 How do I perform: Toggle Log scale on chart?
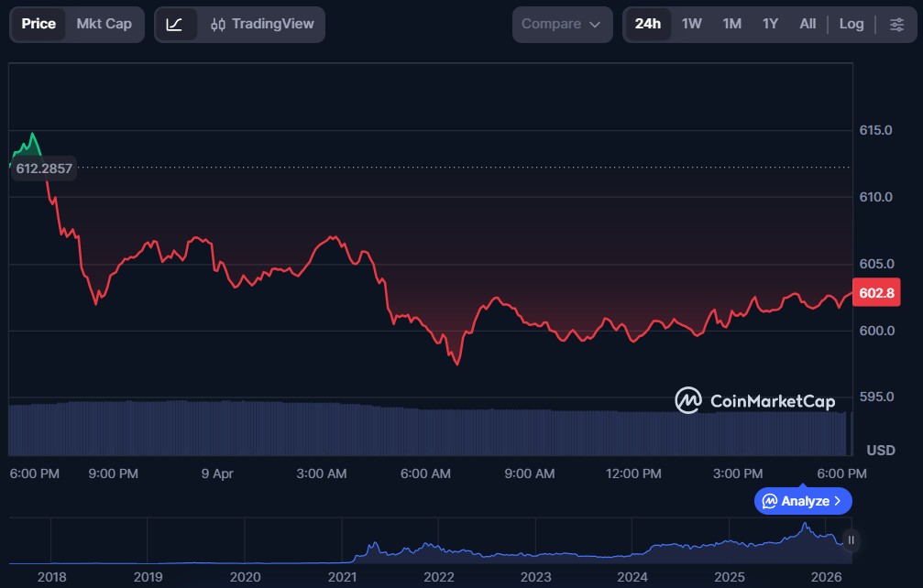click(851, 25)
